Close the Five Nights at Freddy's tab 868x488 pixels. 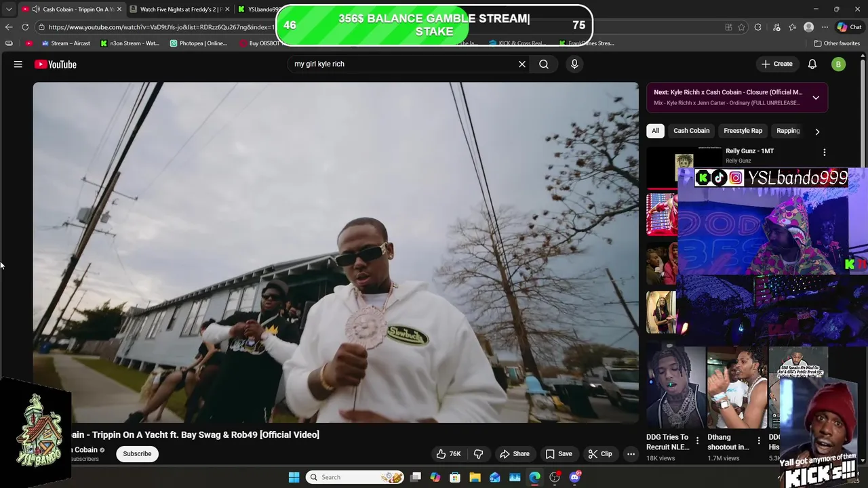[x=227, y=9]
